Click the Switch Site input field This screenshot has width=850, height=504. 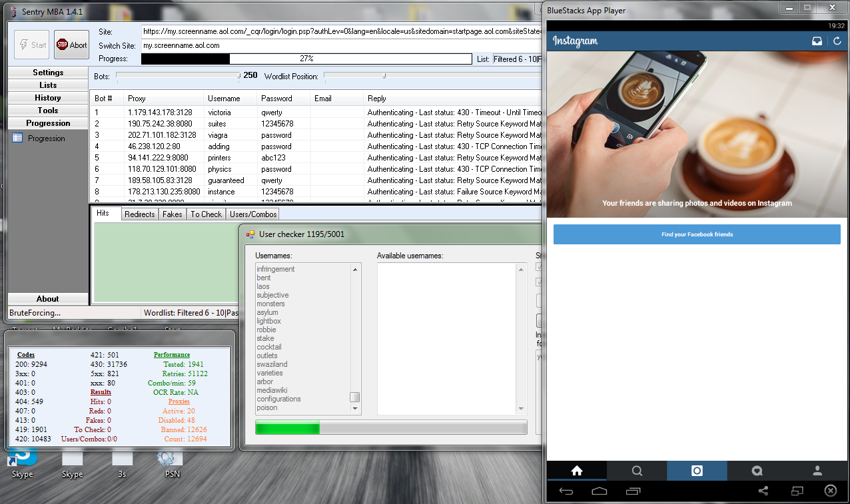click(x=340, y=45)
